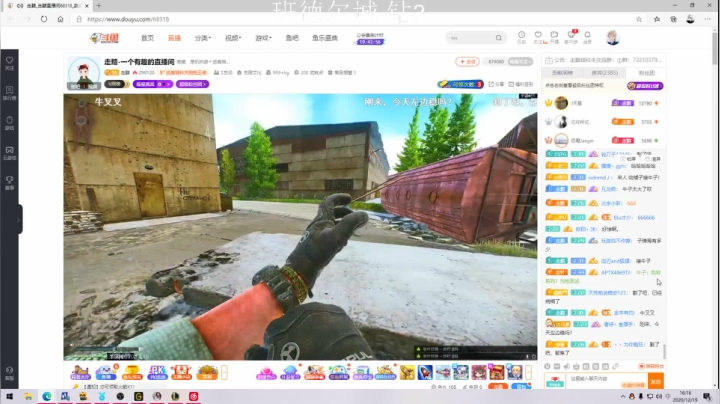Switch to the 贡献榜 contribution tab

(x=562, y=73)
